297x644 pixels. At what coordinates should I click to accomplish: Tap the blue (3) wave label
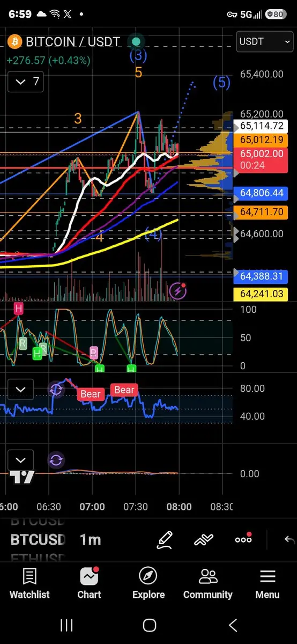tap(138, 55)
